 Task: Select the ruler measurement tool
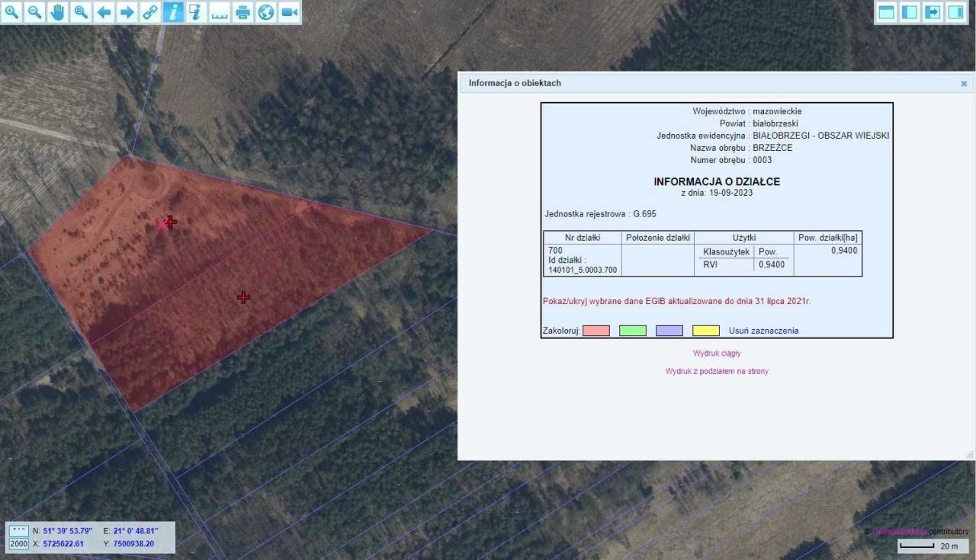pos(220,12)
